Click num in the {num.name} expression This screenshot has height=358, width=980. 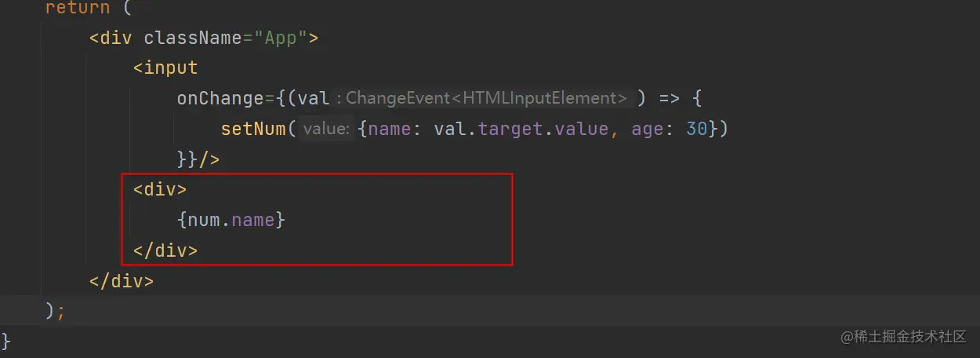204,220
